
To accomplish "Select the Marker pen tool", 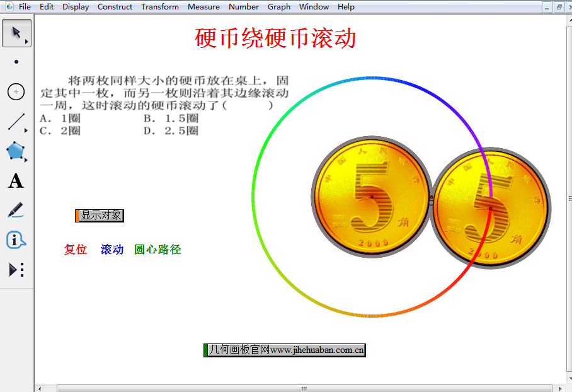I will tap(16, 210).
